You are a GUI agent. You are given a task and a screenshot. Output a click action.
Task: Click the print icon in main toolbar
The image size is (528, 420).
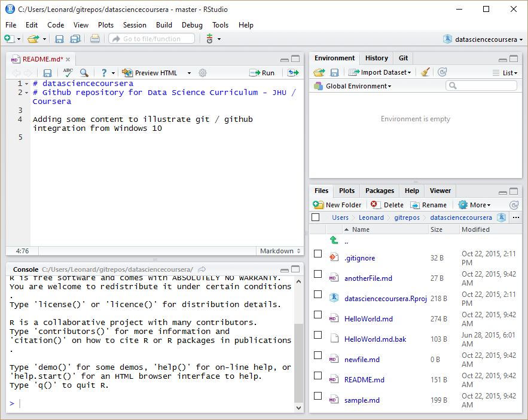94,39
